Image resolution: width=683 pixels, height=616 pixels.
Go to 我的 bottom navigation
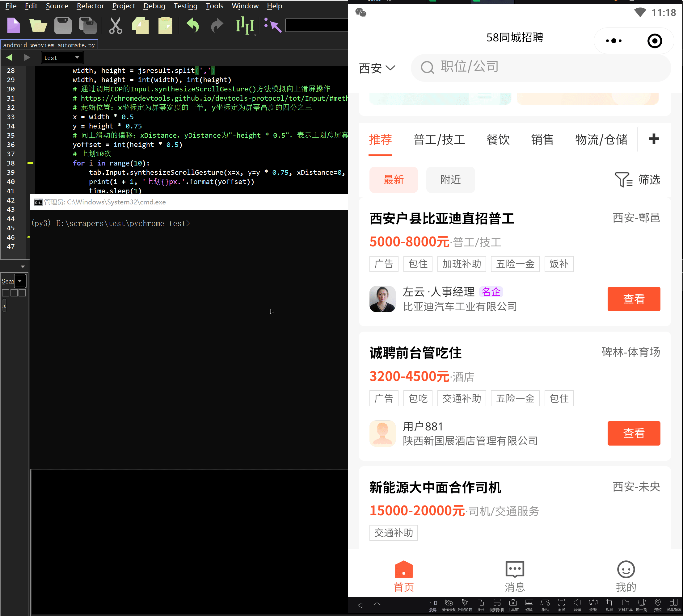click(x=626, y=576)
